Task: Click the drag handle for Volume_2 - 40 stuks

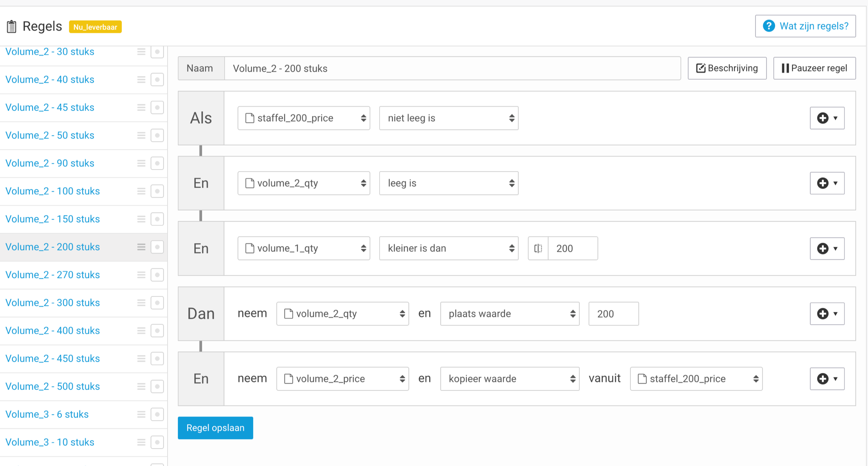Action: click(x=141, y=79)
